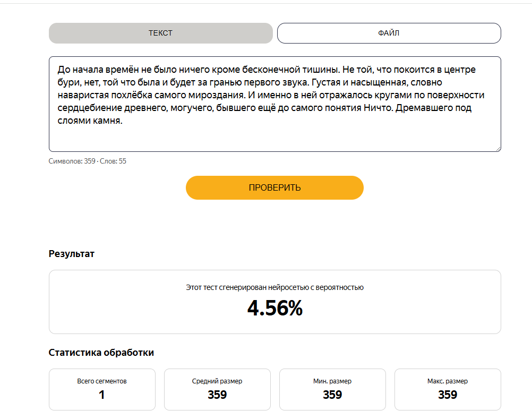532x419 pixels.
Task: Click segment count value 1
Action: (102, 395)
